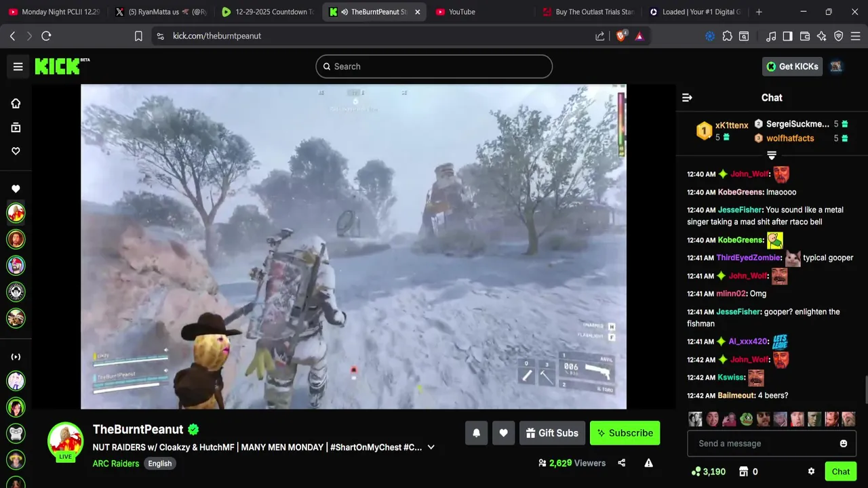The height and width of the screenshot is (488, 868).
Task: Switch to the 12-29-2025 Countdown tab
Action: [268, 12]
